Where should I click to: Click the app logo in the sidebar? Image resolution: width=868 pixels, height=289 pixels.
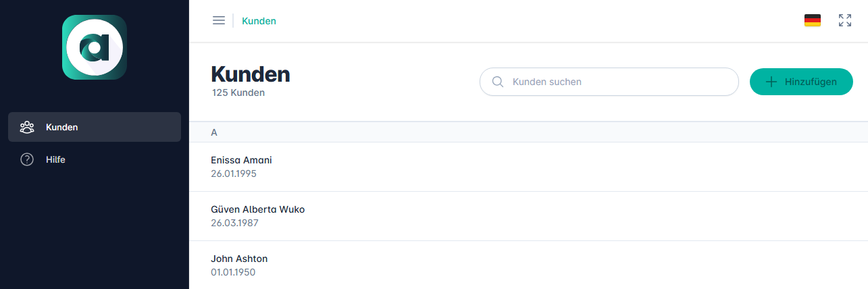pyautogui.click(x=95, y=47)
